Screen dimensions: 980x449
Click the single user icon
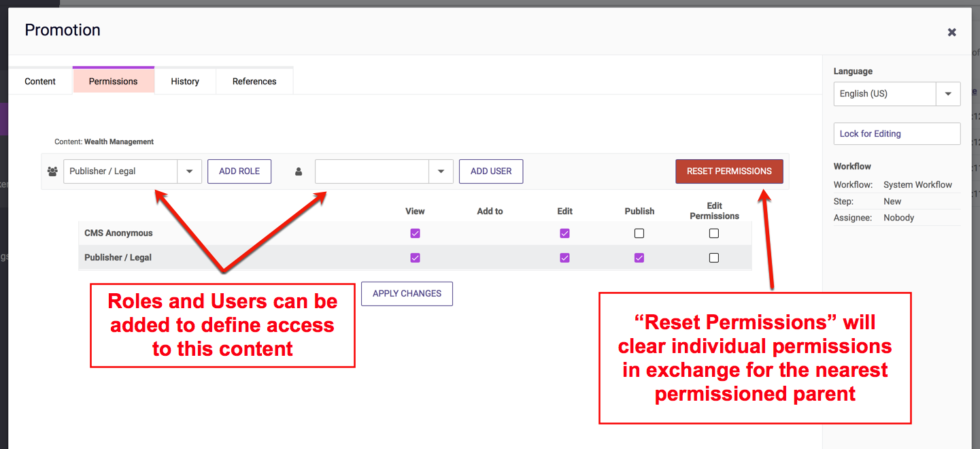pyautogui.click(x=298, y=171)
